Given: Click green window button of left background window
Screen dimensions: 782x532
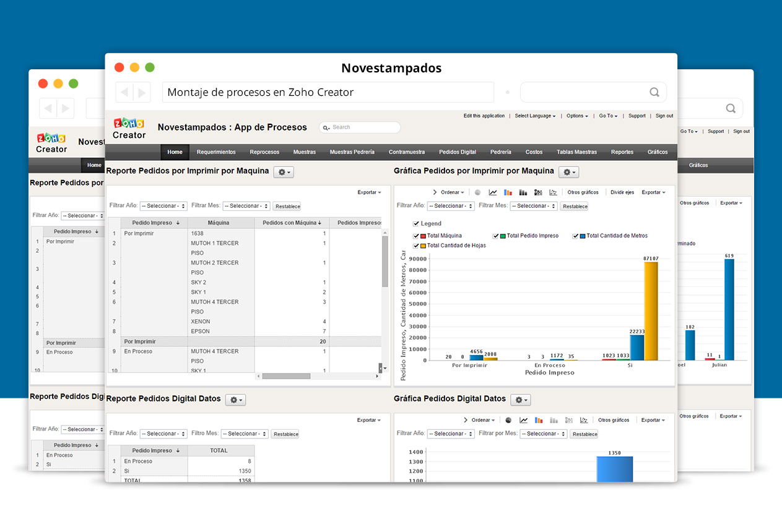Looking at the screenshot, I should 74,84.
